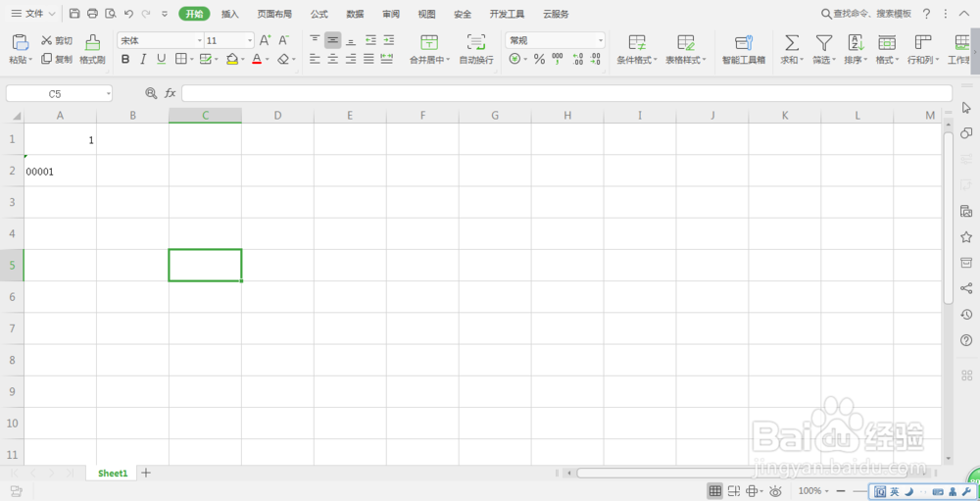Switch to the 页面布局 tab

click(x=274, y=14)
